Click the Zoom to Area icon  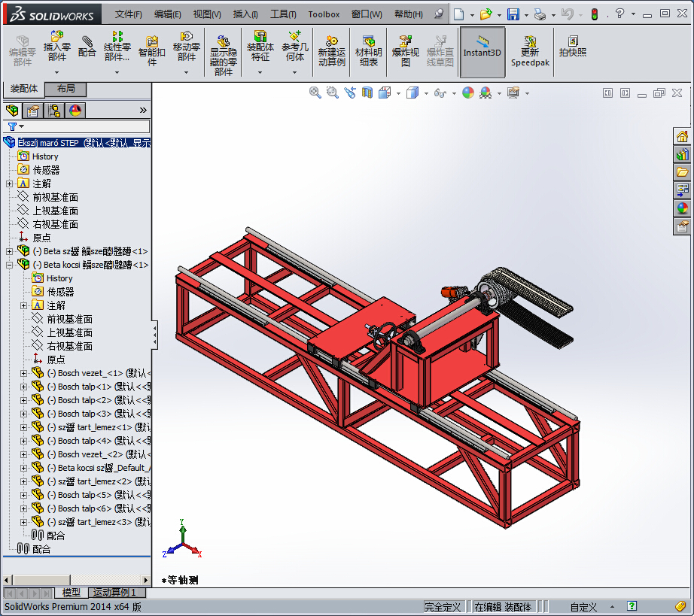[333, 93]
